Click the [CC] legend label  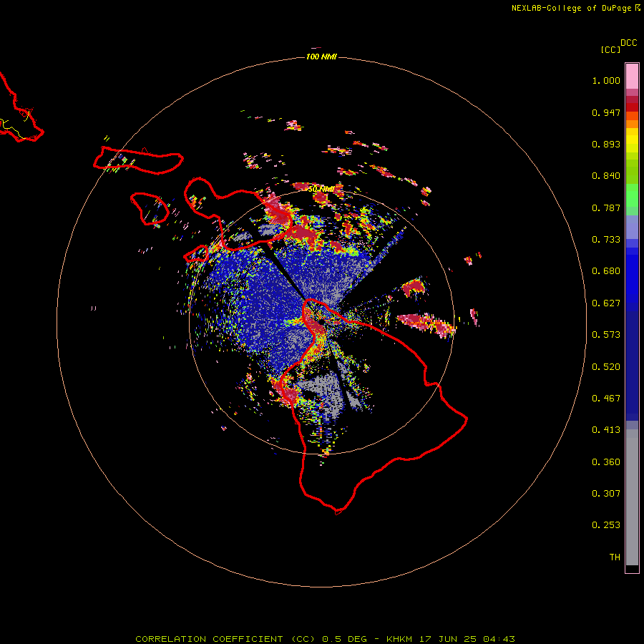point(610,49)
